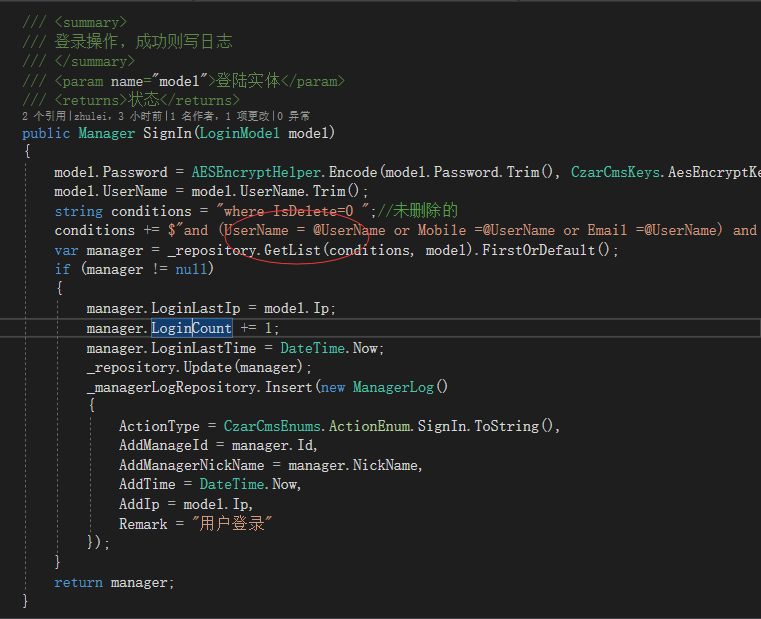The width and height of the screenshot is (761, 619).
Task: Click the highlighted LoginCount property
Action: coord(191,328)
